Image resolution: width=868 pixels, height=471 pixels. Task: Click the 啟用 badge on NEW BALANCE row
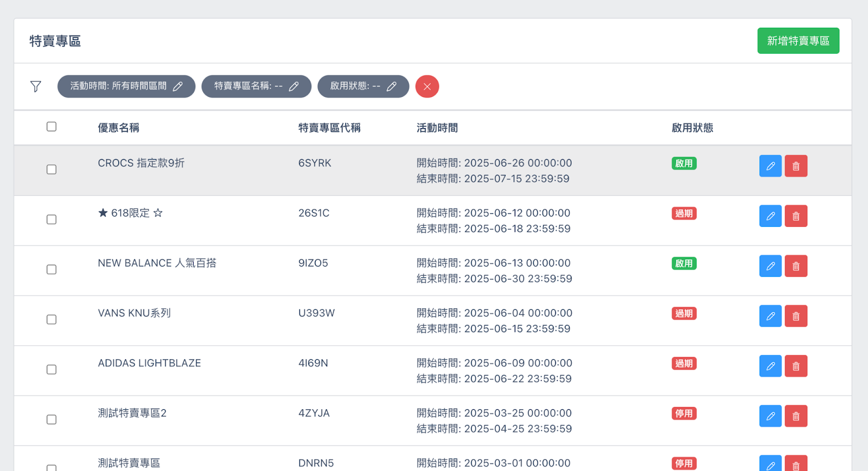pyautogui.click(x=684, y=263)
